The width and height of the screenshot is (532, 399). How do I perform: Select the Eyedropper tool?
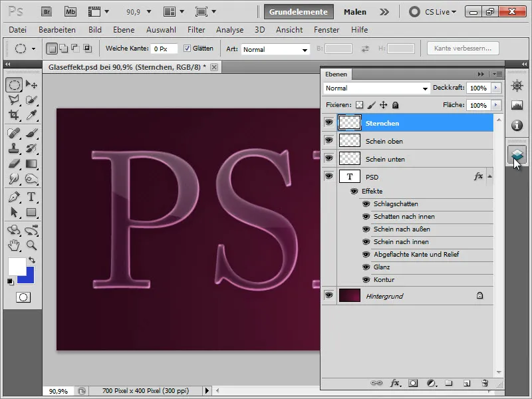tap(31, 115)
